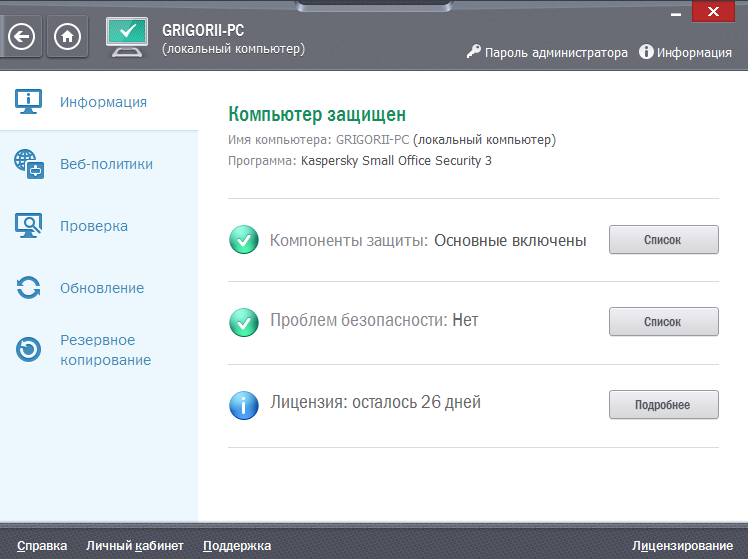Open the Справка link
Image resolution: width=748 pixels, height=559 pixels.
coord(42,545)
